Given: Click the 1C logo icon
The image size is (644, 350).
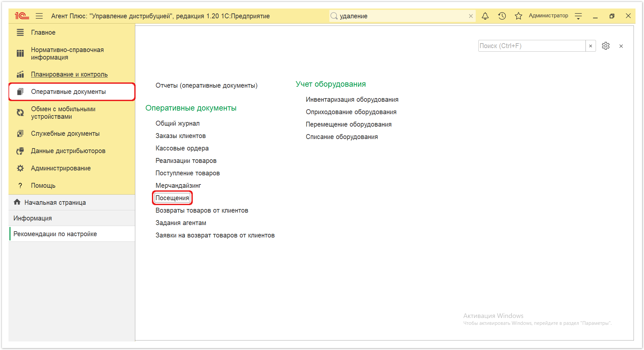Looking at the screenshot, I should (x=22, y=16).
